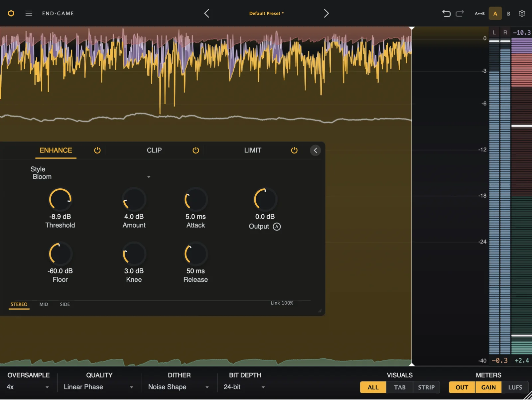Click the Knee knob
This screenshot has width=532, height=400.
(x=134, y=254)
